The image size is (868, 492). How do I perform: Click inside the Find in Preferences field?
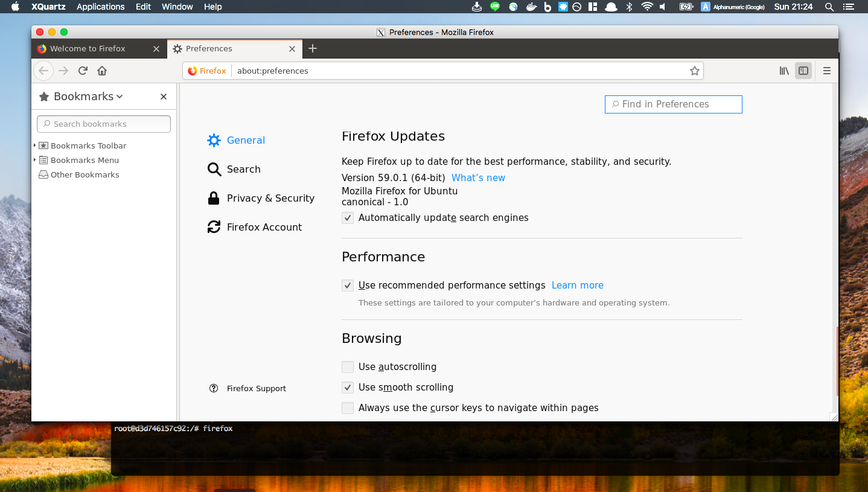(x=673, y=104)
